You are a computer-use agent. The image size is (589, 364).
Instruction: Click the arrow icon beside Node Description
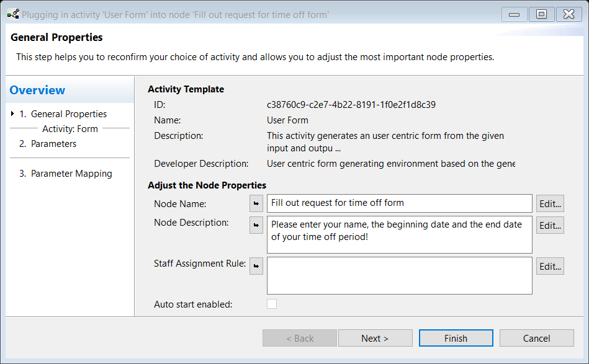tap(256, 225)
